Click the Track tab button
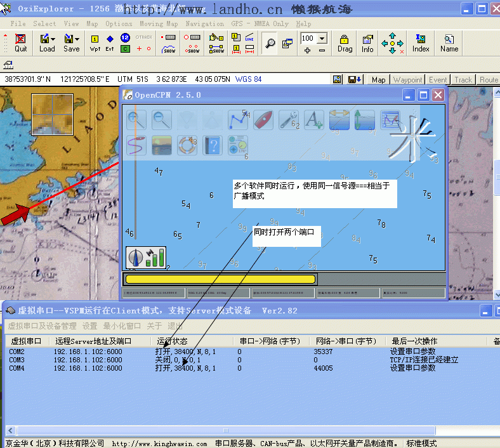Screen dimensions: 500x448 pos(463,80)
